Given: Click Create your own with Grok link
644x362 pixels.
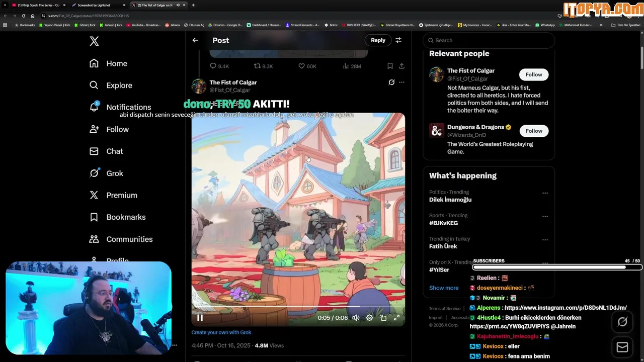Looking at the screenshot, I should pos(221,332).
